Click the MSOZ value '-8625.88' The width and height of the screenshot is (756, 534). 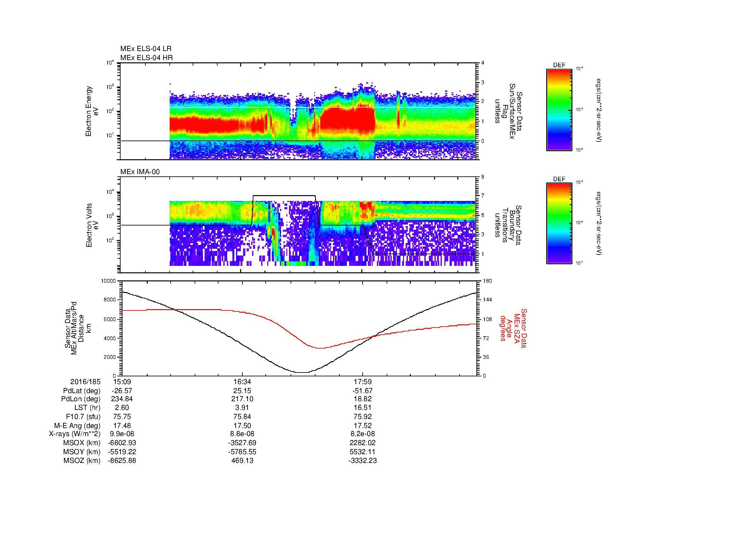(122, 461)
